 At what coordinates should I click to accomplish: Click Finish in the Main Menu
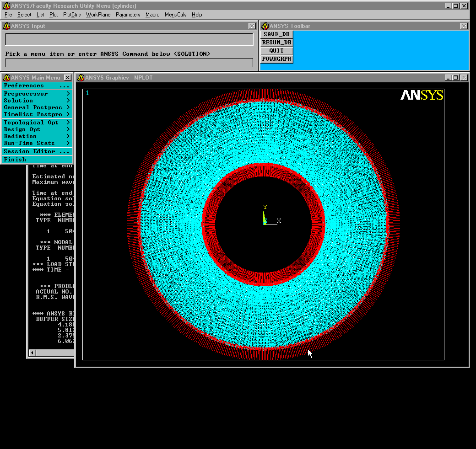tap(37, 160)
